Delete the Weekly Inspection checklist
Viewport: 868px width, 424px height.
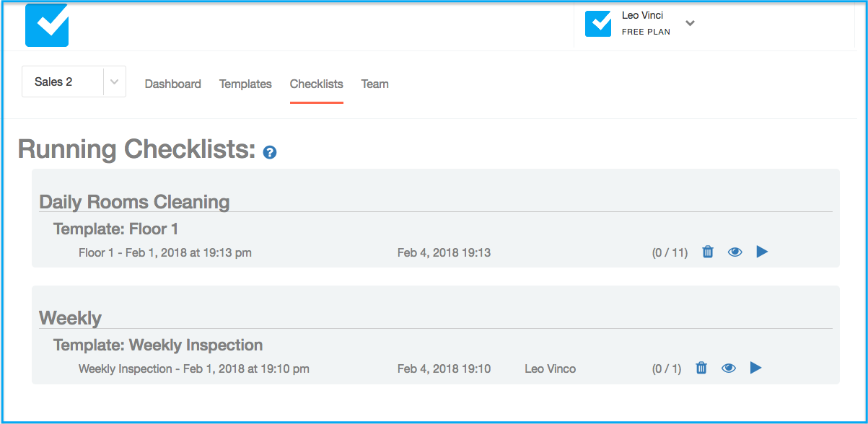701,368
